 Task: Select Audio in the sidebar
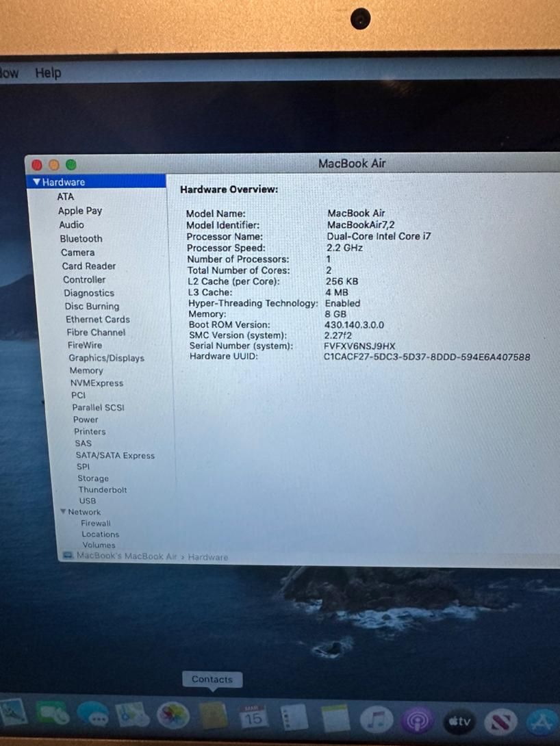click(x=71, y=224)
